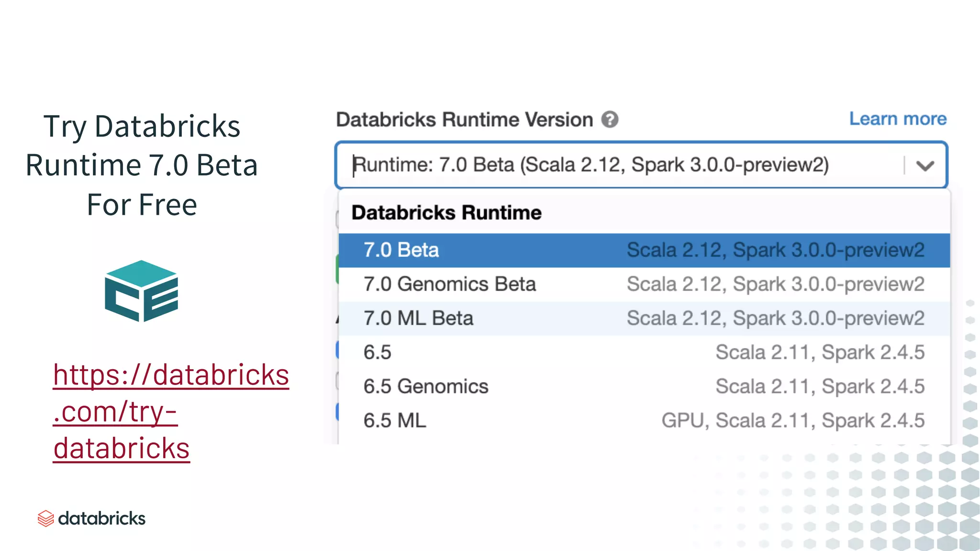
Task: Click the Runtime 7.0 Beta input field
Action: [641, 165]
